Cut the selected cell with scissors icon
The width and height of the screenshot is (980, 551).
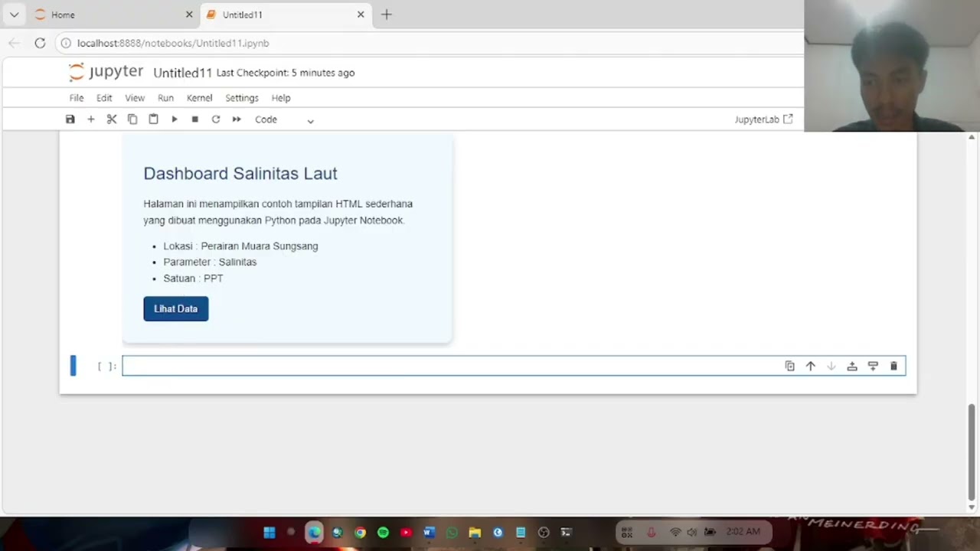(112, 119)
